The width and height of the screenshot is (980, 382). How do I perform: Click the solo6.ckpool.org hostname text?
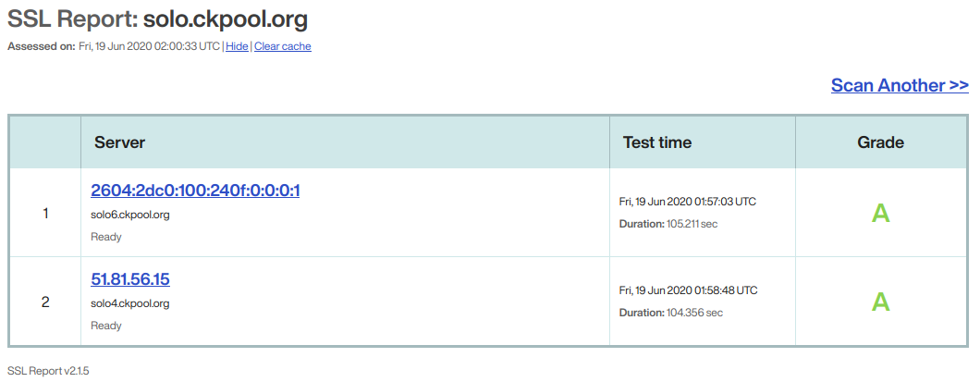pos(130,216)
